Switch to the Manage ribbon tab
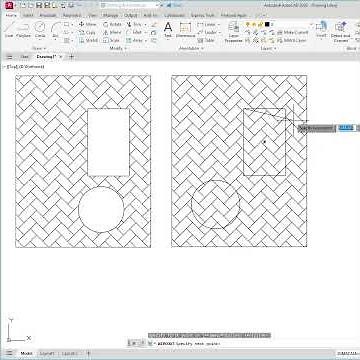This screenshot has height=360, width=360. pos(110,15)
